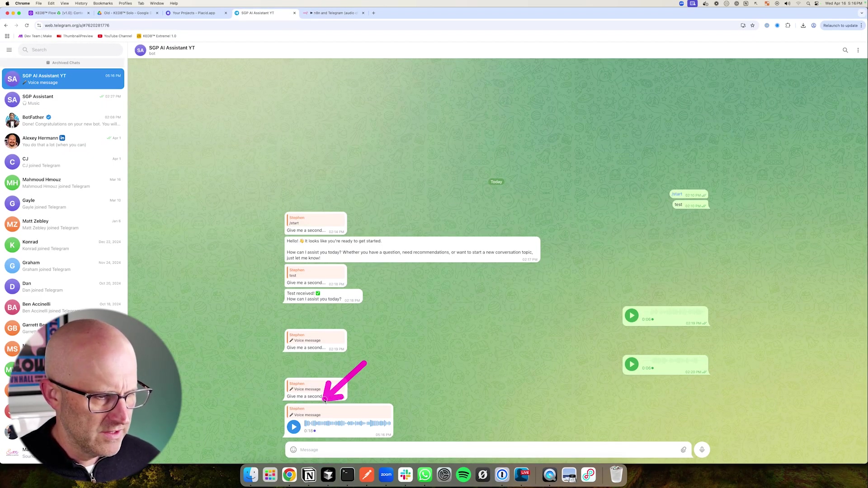Screen dimensions: 868x488
Task: Open the Telegram hamburger menu
Action: click(9, 50)
